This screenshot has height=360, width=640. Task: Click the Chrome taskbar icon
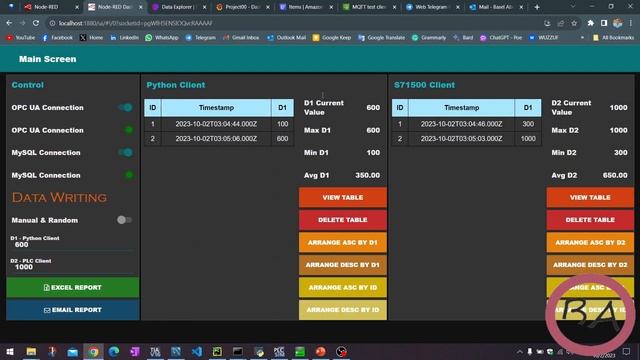(93, 351)
